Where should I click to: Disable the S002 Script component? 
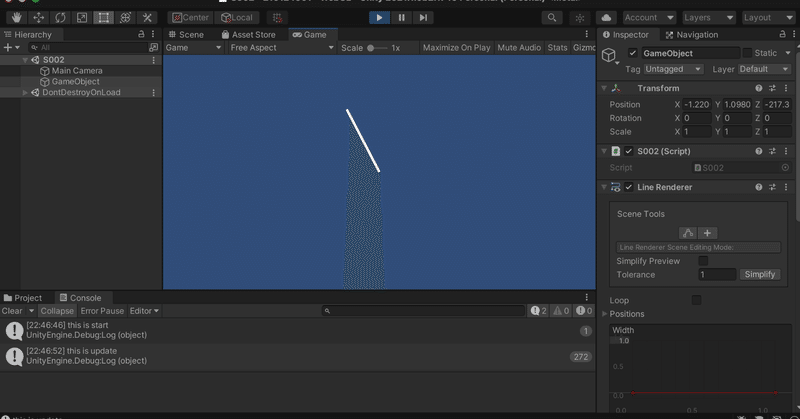[x=629, y=151]
